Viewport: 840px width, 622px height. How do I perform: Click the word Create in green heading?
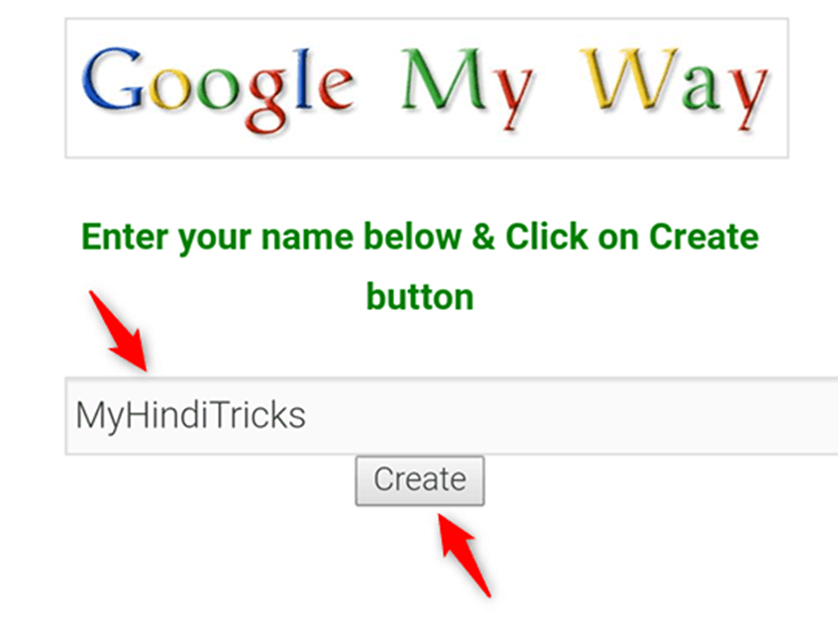pyautogui.click(x=704, y=237)
